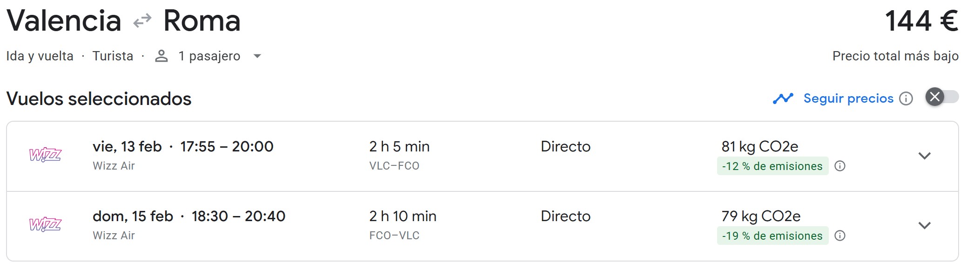This screenshot has height=275, width=980.
Task: Click the Wizz Air logo on 13 feb flight
Action: (x=45, y=155)
